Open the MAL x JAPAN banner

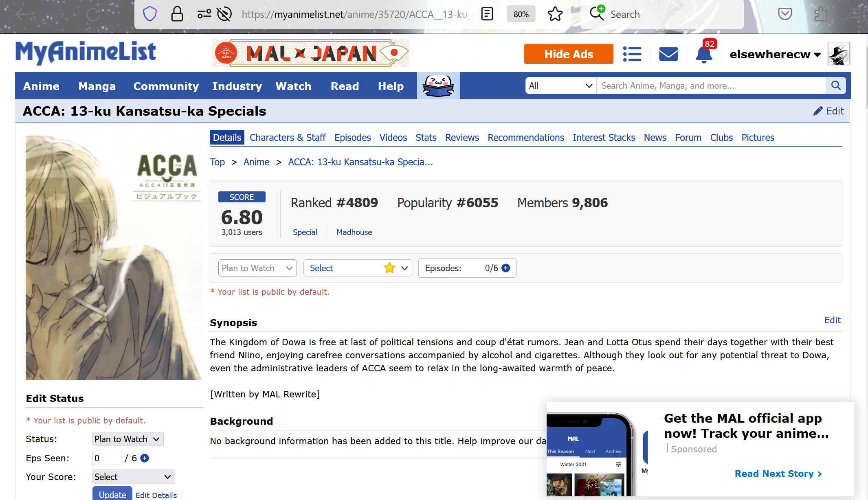311,53
